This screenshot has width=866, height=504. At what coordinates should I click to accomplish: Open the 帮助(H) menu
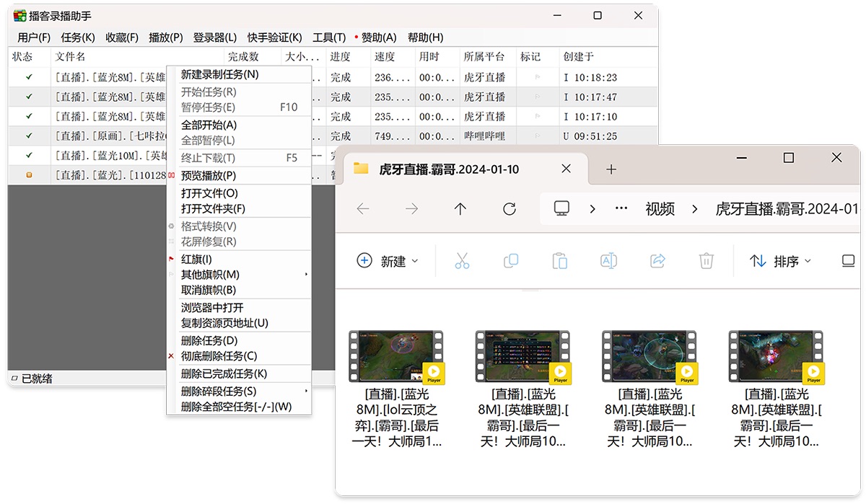pos(426,37)
